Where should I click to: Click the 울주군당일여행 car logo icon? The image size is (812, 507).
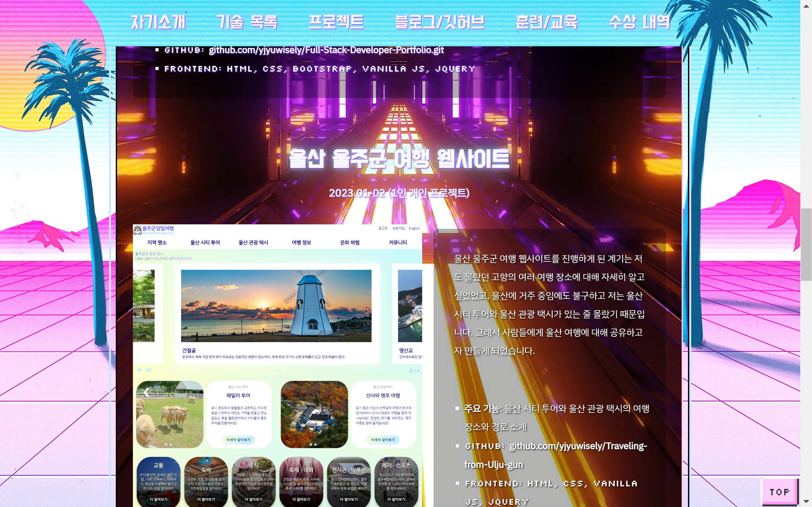[137, 230]
